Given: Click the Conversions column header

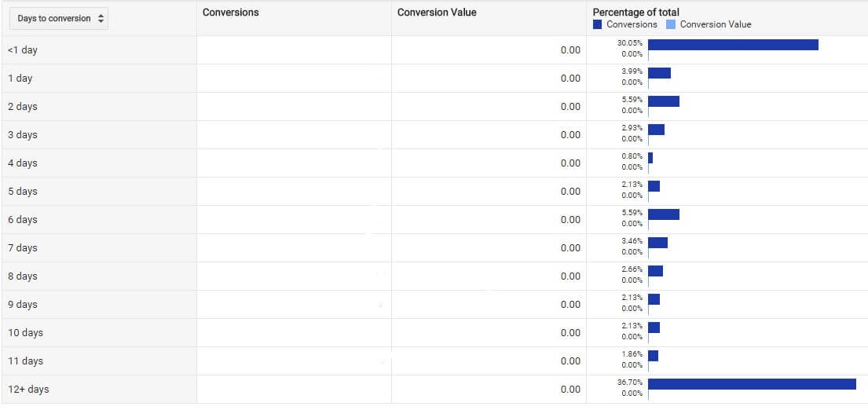Looking at the screenshot, I should point(230,13).
